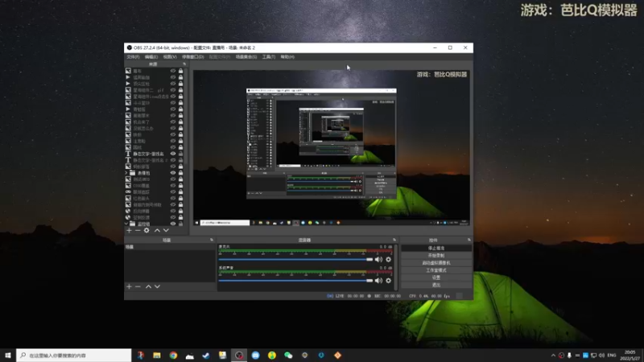Viewport: 644px width, 362px height.
Task: Open source properties gear below sources list
Action: pos(147,231)
